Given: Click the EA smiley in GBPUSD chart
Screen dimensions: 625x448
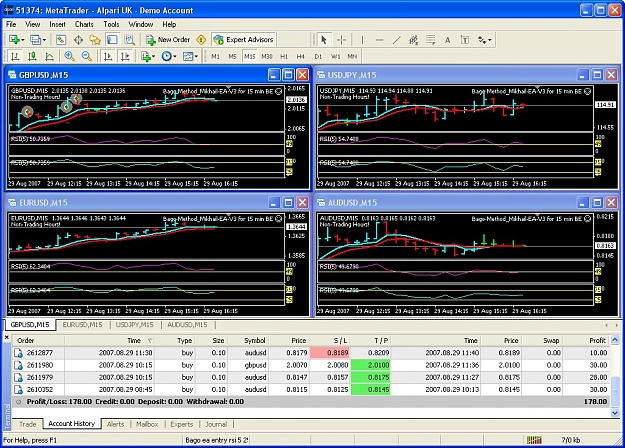Looking at the screenshot, I should [279, 91].
